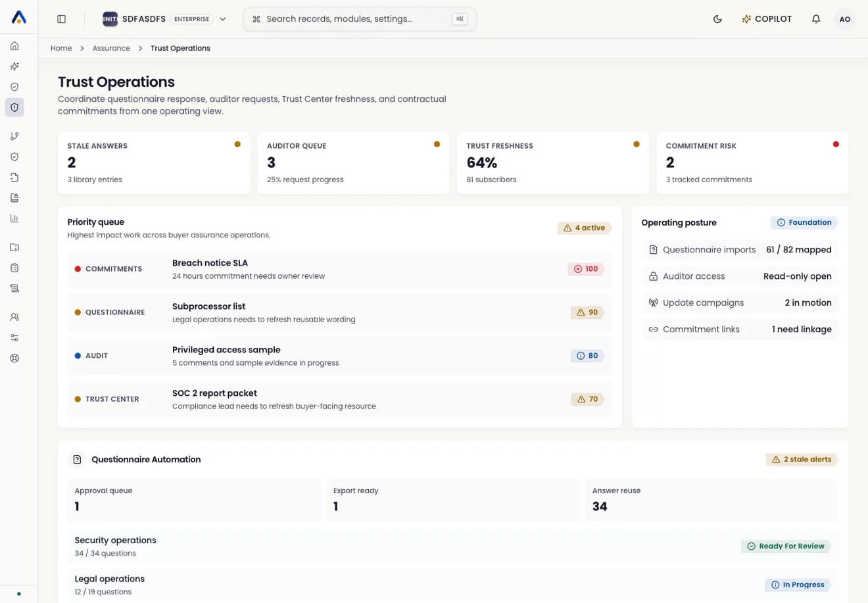
Task: Open the Auditor Queue metric card
Action: [353, 162]
